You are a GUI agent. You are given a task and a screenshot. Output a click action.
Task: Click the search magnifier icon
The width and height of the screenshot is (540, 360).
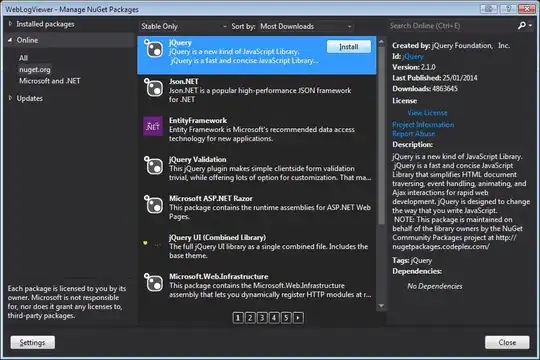(522, 25)
